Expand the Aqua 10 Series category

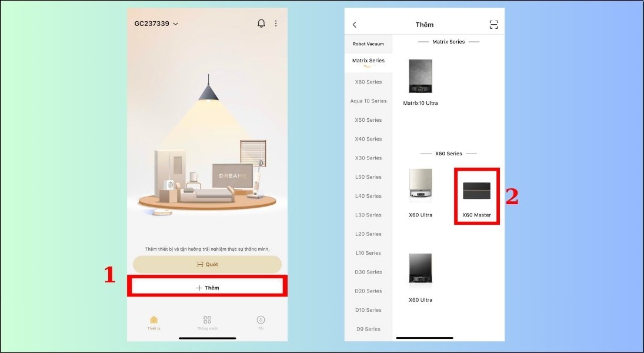369,101
